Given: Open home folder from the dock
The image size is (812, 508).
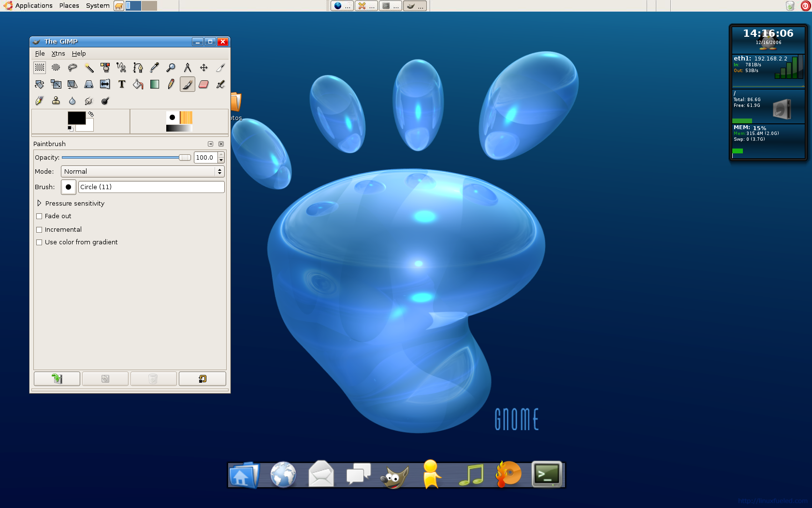Looking at the screenshot, I should [x=244, y=475].
